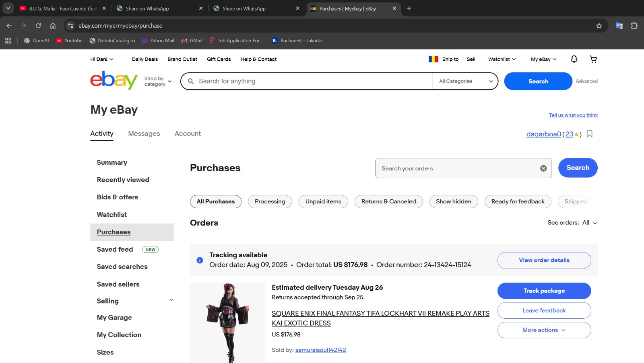Click the bookmark icon next to dagarboa0
This screenshot has width=644, height=363.
[590, 134]
